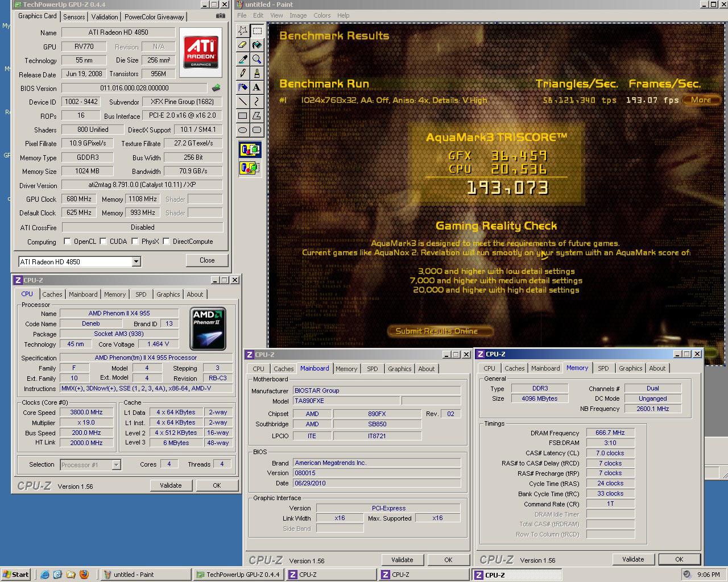
Task: Open About tab in the memory Timings CPU-Z window
Action: click(x=657, y=368)
